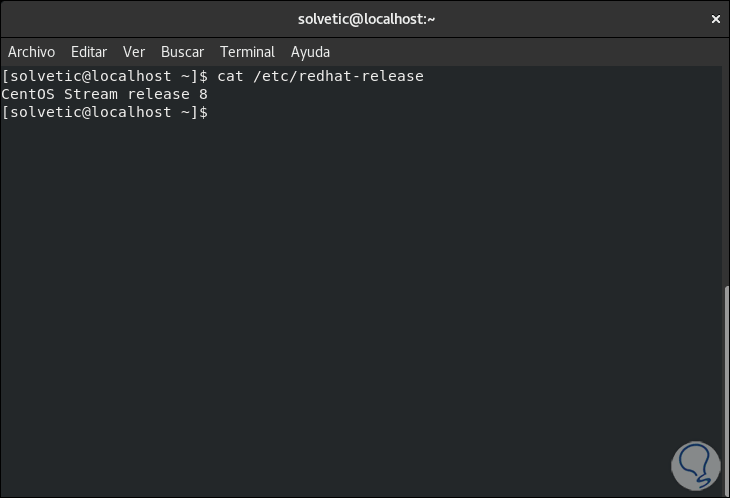Click the word CentOS in the output

pyautogui.click(x=26, y=94)
